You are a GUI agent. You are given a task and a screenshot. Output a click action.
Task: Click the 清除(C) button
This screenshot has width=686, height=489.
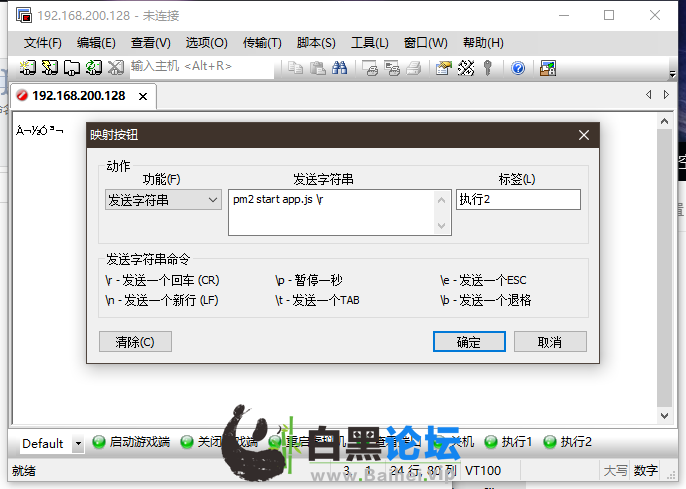(135, 342)
